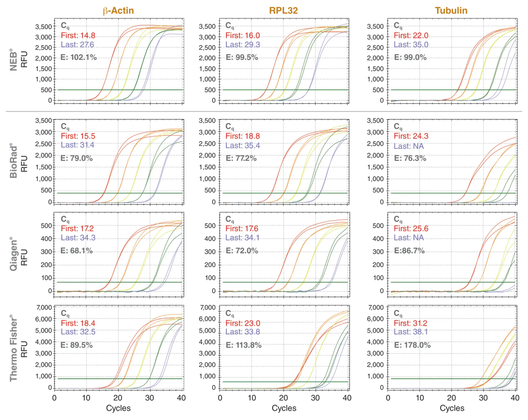
Task: Click the 'E: 99.0%' efficiency value
Action: [x=410, y=57]
